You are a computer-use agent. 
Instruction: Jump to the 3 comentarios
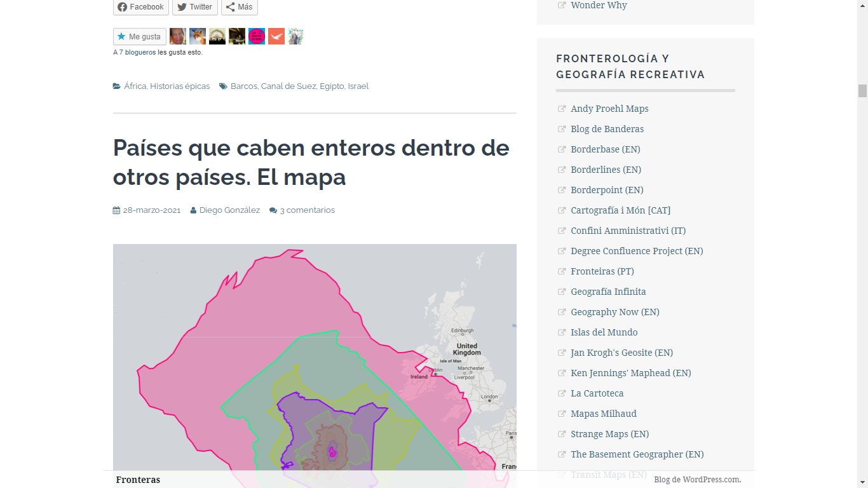point(308,210)
